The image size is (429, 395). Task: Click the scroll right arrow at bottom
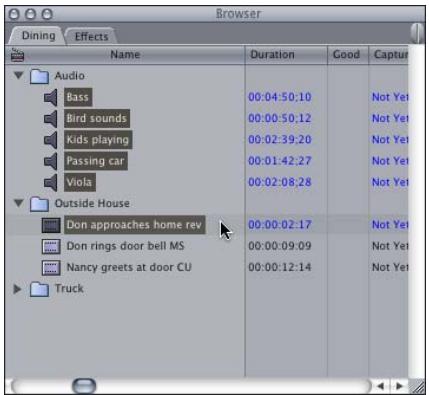pos(399,386)
